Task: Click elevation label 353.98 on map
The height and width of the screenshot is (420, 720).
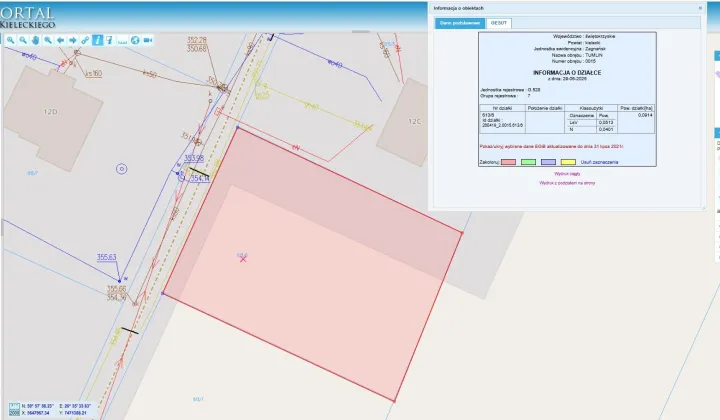Action: [194, 158]
